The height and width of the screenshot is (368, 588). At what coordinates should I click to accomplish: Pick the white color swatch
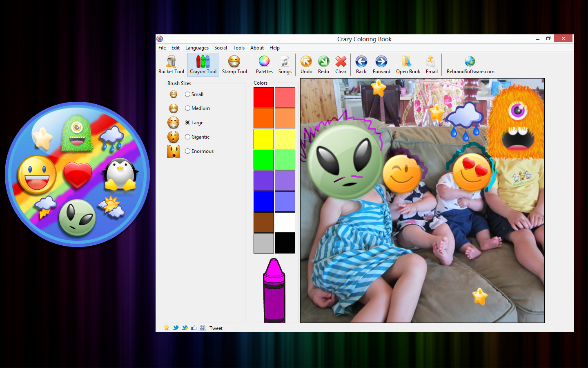285,222
